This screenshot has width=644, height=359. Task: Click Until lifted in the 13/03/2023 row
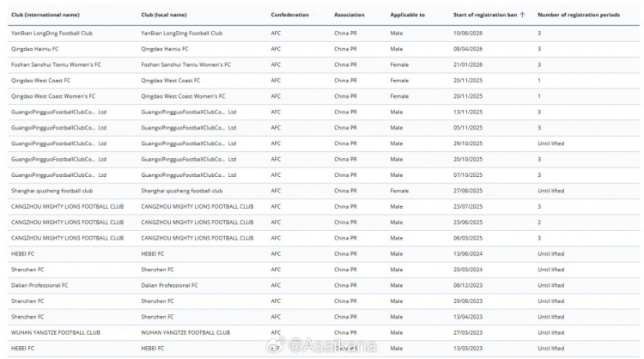point(550,349)
